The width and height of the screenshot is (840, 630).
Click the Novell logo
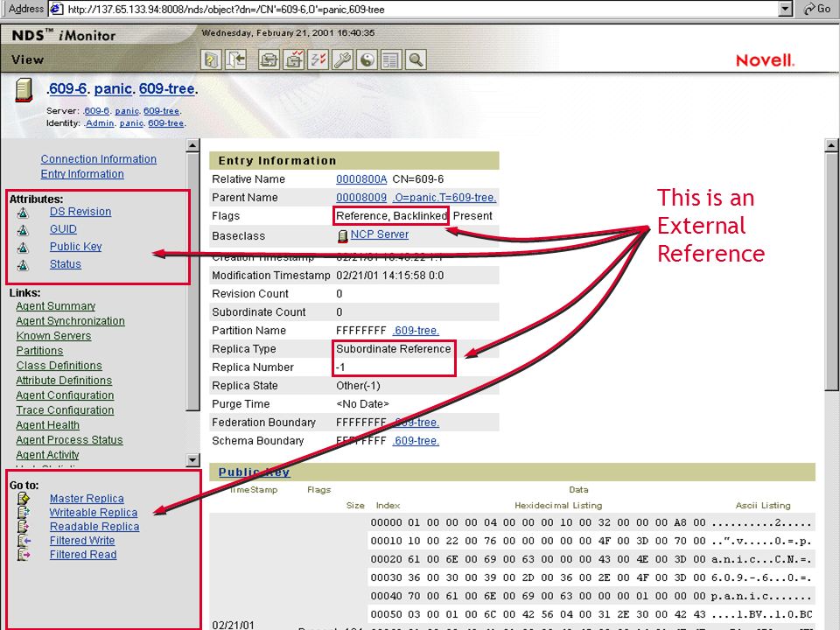click(x=765, y=60)
